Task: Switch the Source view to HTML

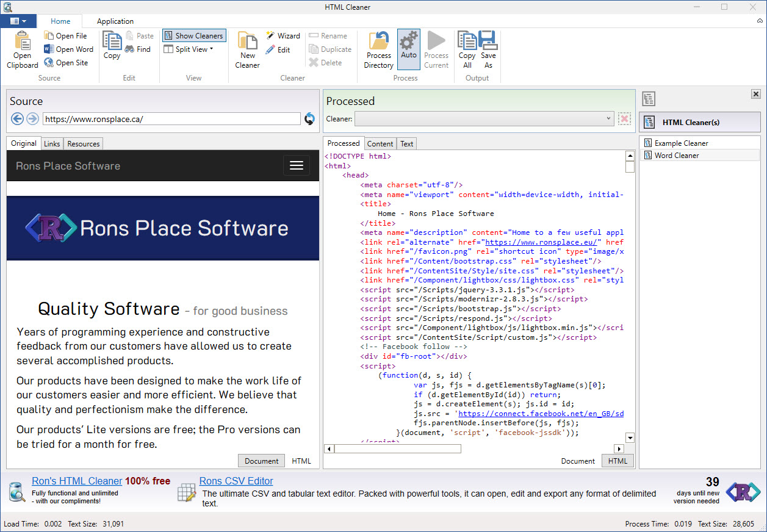Action: [301, 461]
